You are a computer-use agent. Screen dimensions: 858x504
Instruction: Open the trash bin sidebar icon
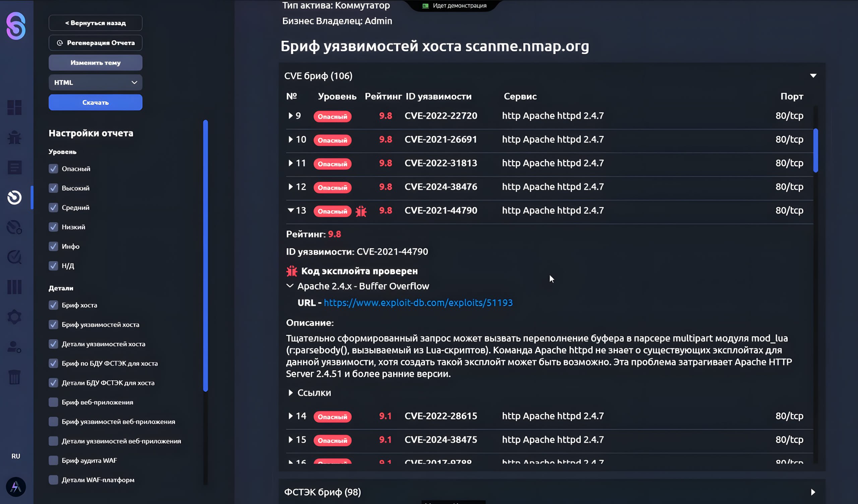click(14, 377)
